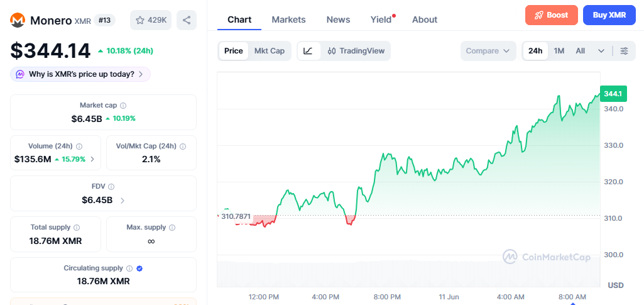
Task: Click the 12:00 PM axis label
Action: pos(264,297)
